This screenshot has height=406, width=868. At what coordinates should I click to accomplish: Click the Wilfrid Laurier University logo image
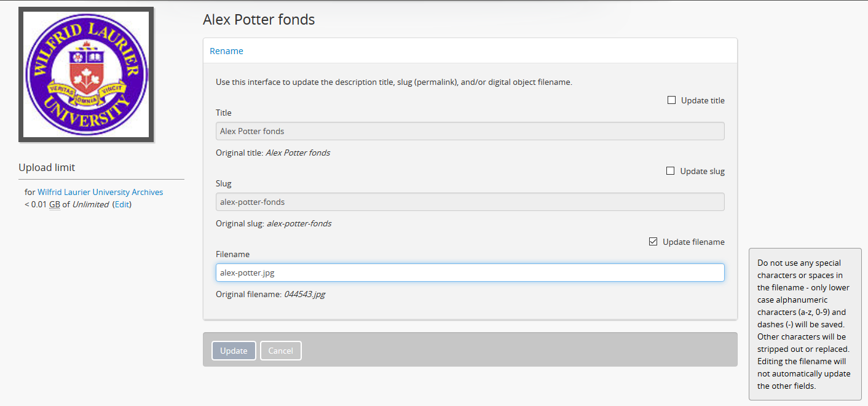pos(86,74)
